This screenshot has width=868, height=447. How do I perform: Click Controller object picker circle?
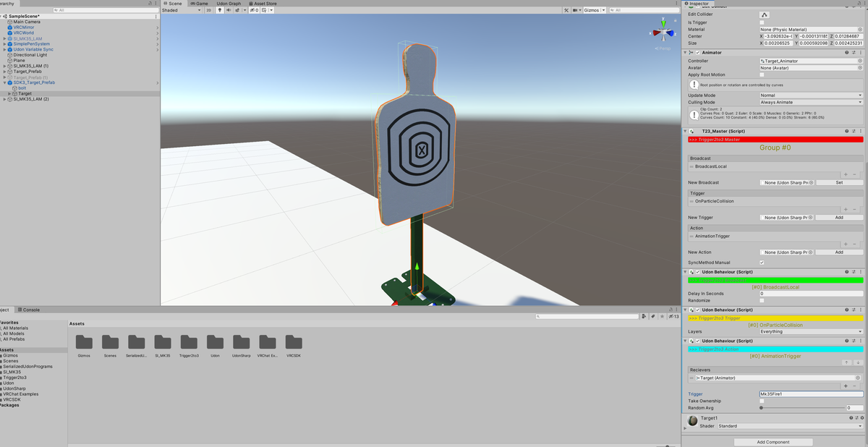860,61
